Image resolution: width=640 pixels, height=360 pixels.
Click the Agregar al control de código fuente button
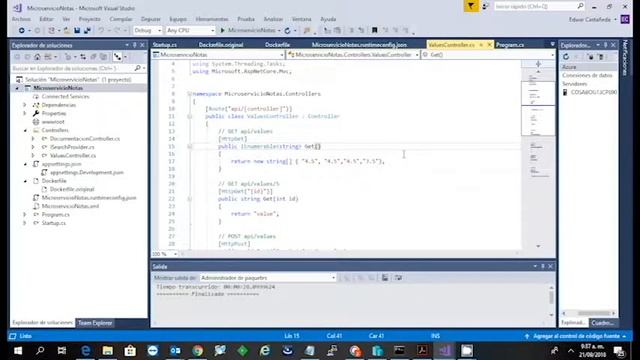(x=576, y=336)
